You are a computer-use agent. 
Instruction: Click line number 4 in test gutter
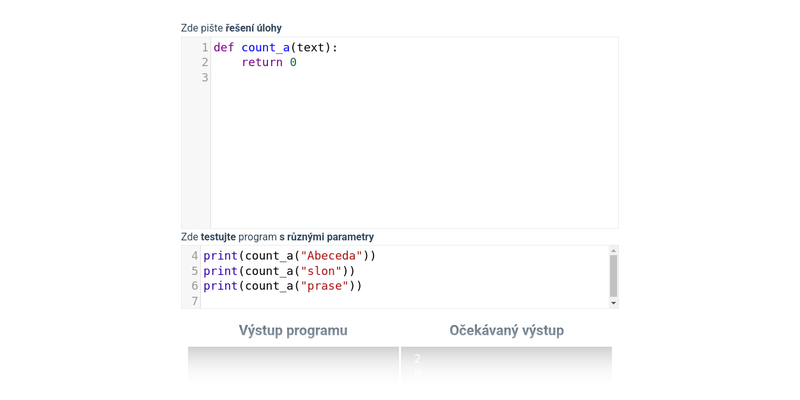(x=194, y=256)
